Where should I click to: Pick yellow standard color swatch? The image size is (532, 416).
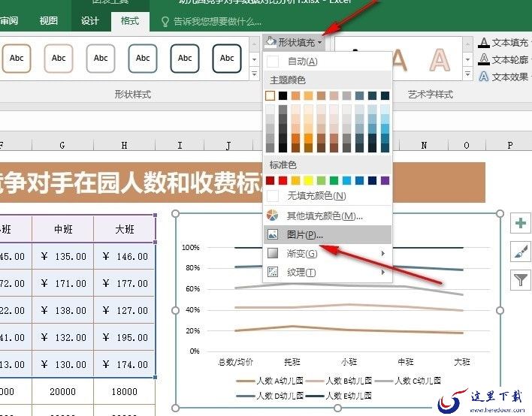(308, 180)
